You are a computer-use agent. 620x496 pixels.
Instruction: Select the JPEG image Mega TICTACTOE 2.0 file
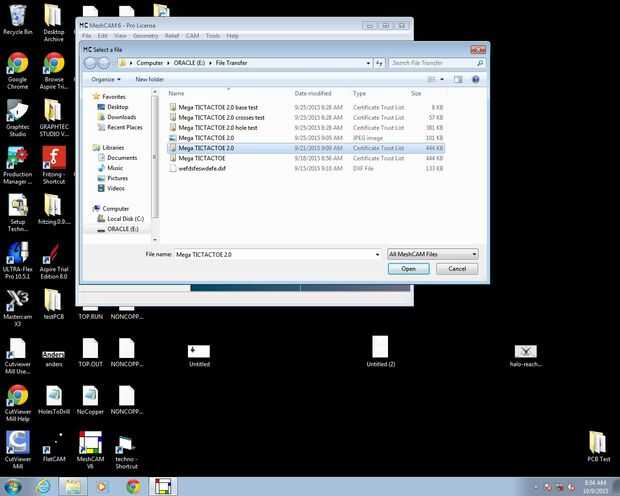pyautogui.click(x=306, y=138)
